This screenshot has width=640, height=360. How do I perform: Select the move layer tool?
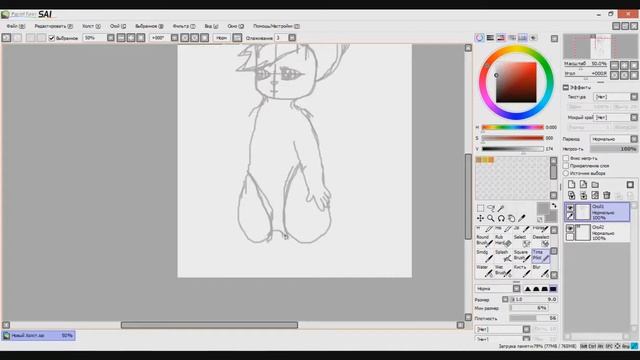coord(480,218)
